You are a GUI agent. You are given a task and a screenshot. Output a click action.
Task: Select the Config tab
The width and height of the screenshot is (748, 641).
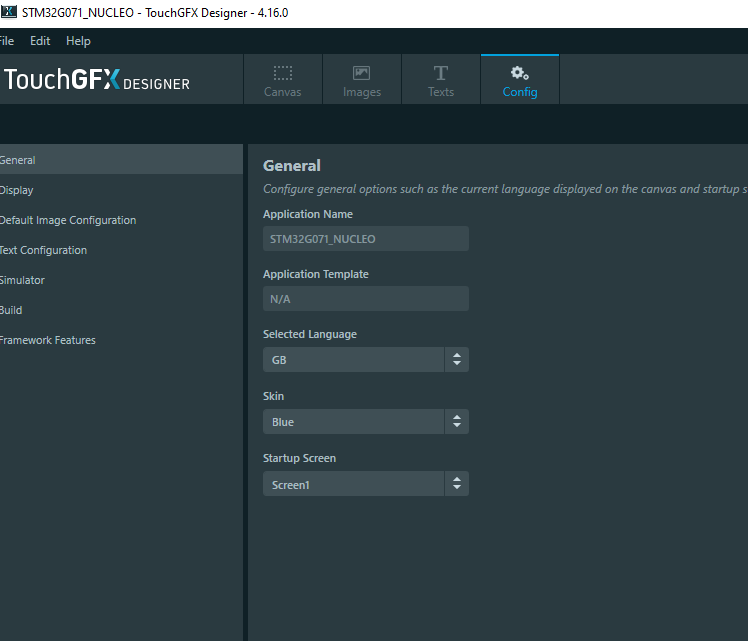(x=520, y=80)
